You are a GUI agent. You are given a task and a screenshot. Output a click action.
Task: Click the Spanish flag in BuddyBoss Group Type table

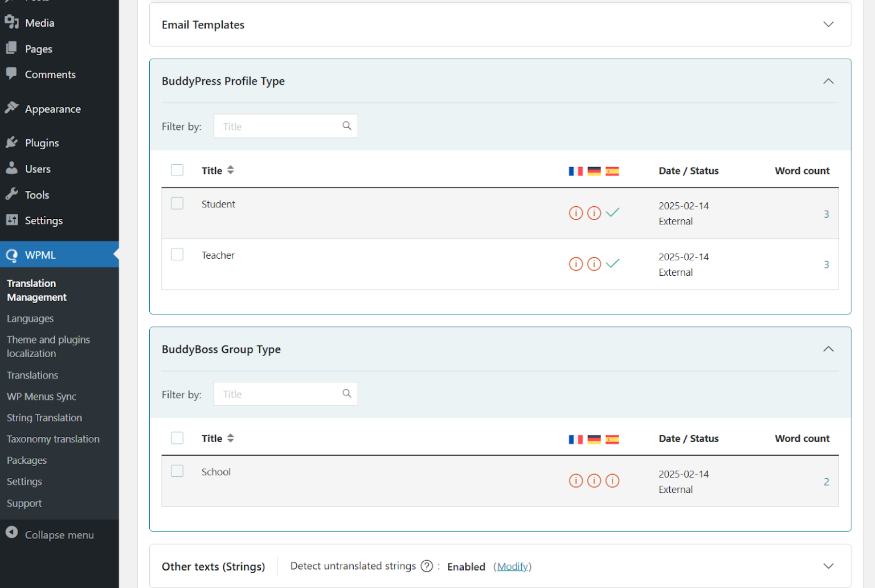point(612,439)
